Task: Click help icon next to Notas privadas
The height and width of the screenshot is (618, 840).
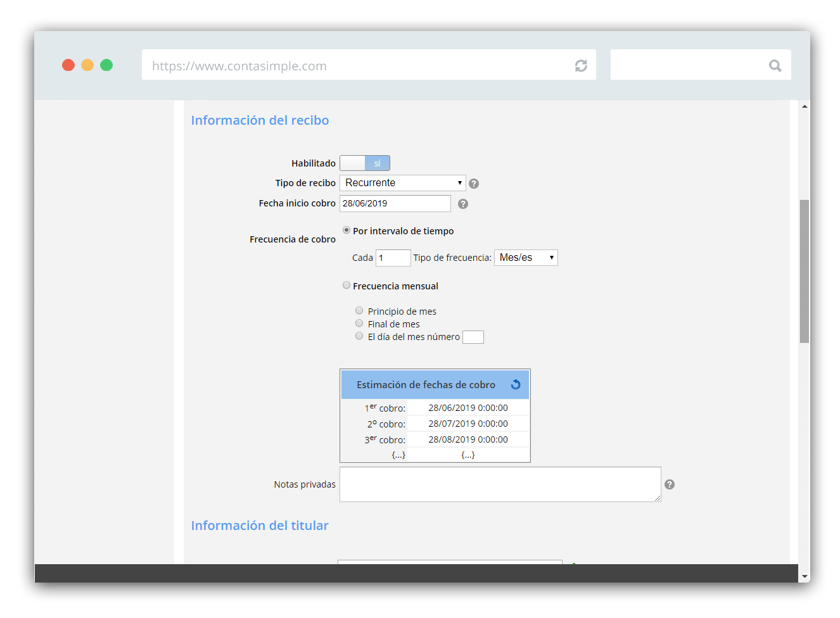Action: [670, 484]
